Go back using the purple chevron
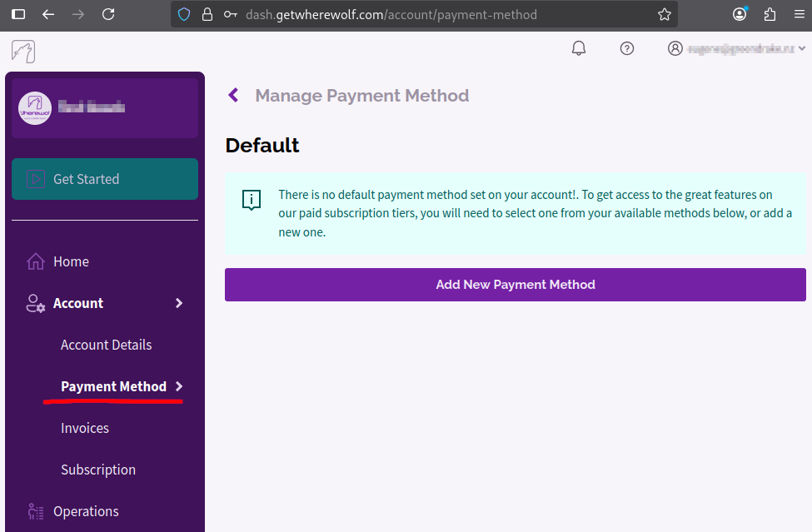Viewport: 812px width, 532px height. pos(233,95)
